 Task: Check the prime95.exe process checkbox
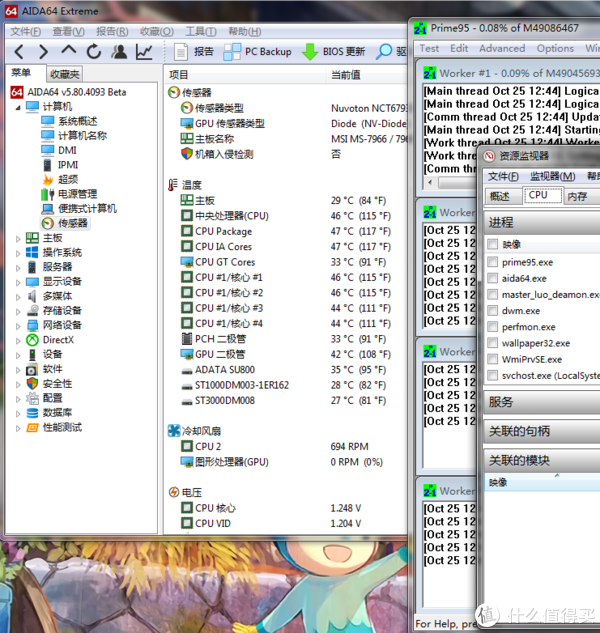click(x=492, y=262)
